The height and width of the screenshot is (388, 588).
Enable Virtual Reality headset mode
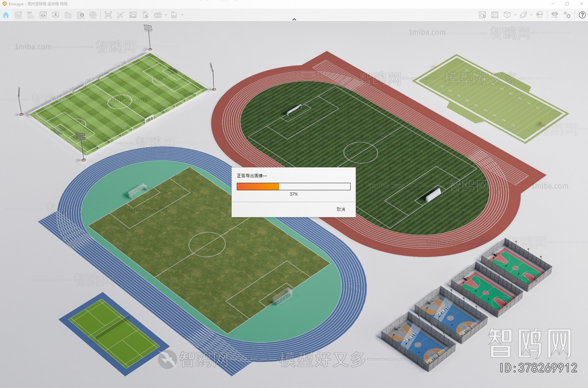[539, 15]
